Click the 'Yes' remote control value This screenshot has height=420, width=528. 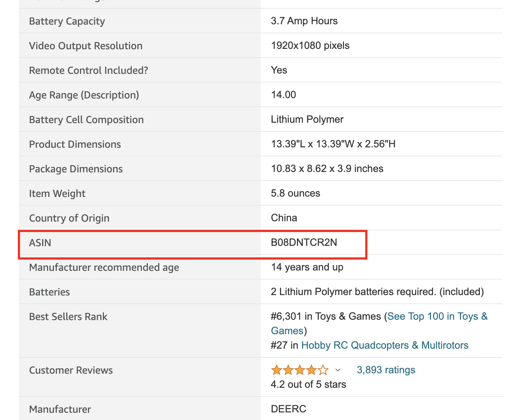click(x=279, y=70)
